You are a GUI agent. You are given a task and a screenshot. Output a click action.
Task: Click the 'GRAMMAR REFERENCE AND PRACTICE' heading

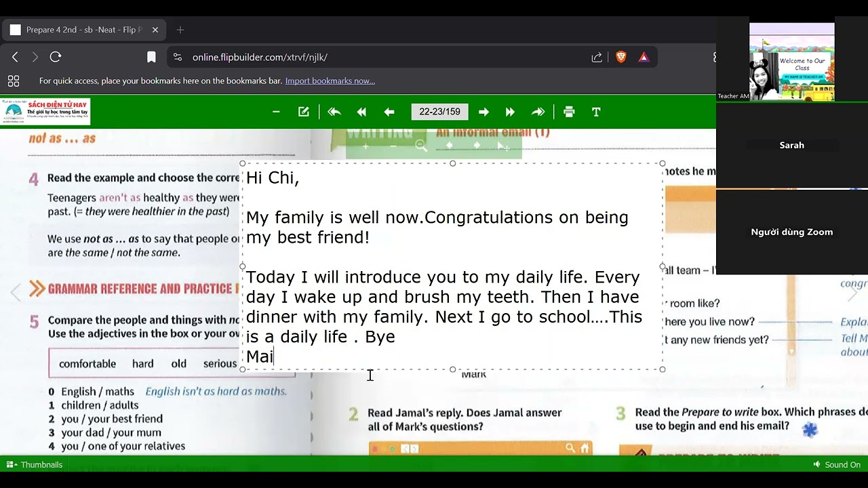click(140, 289)
